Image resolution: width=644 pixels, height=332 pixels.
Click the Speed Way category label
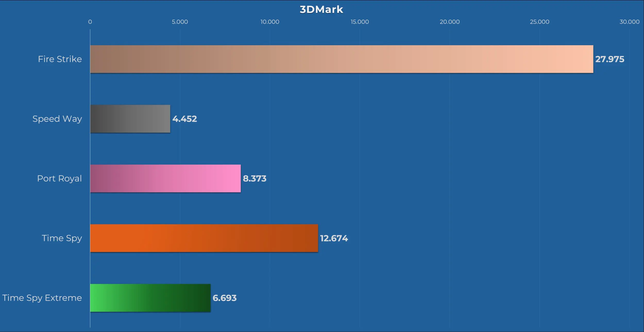(x=57, y=119)
